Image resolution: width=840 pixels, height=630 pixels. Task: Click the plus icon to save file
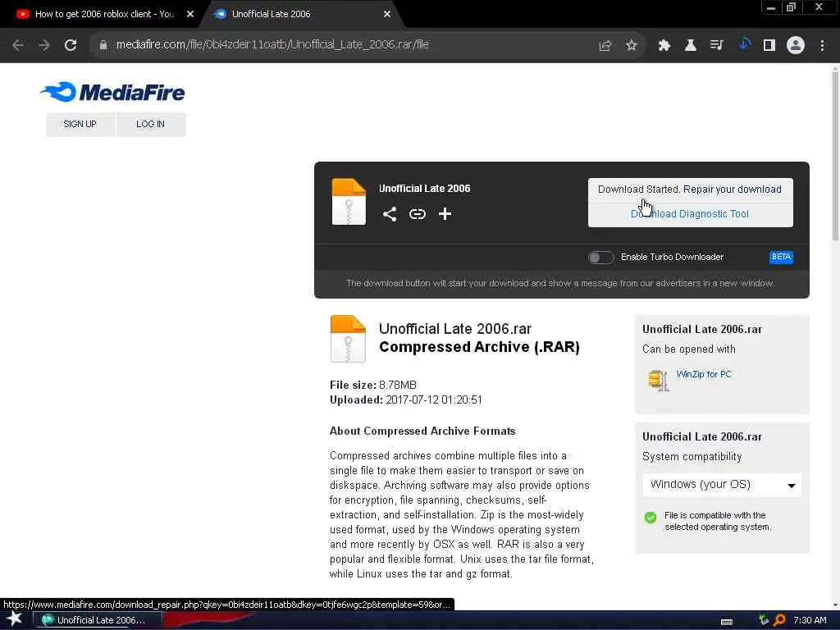[445, 214]
